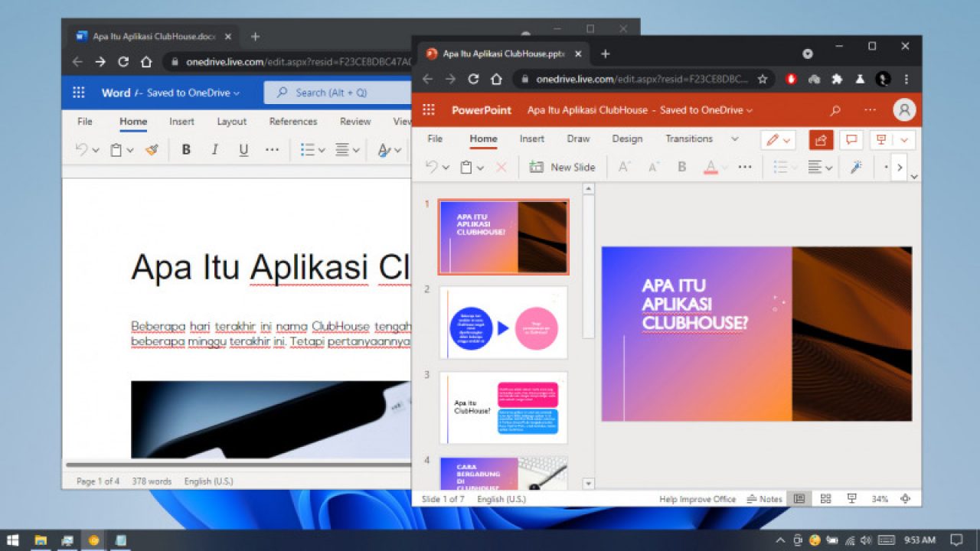980x551 pixels.
Task: Open More font options ellipsis in PowerPoint
Action: pos(745,167)
